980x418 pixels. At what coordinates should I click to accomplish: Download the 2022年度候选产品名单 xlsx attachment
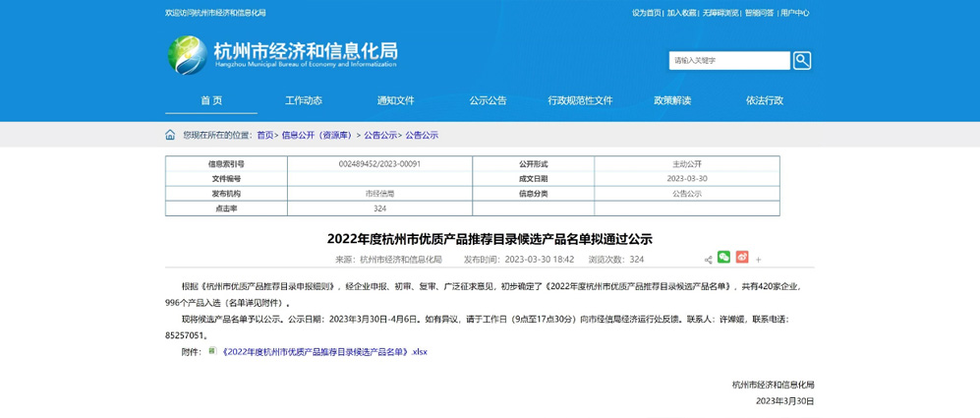(324, 351)
